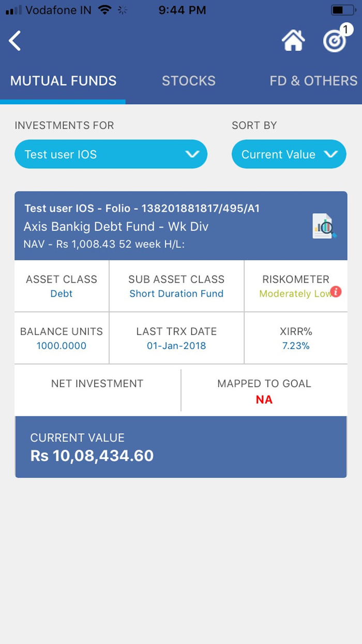Expand the Test user IOS selector chevron
362x644 pixels.
(192, 154)
